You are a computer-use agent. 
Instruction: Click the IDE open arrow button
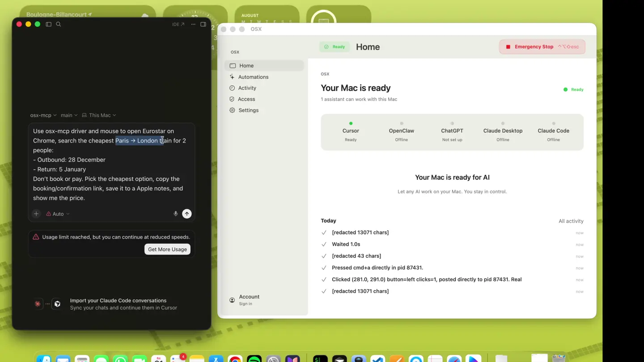(178, 24)
